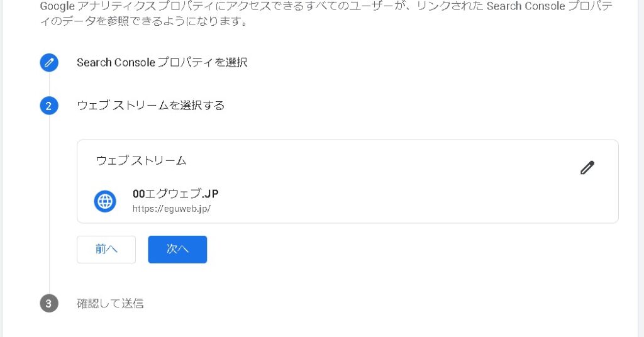The image size is (644, 337).
Task: Select the 00エグウェブ.JP stream name
Action: pos(176,193)
